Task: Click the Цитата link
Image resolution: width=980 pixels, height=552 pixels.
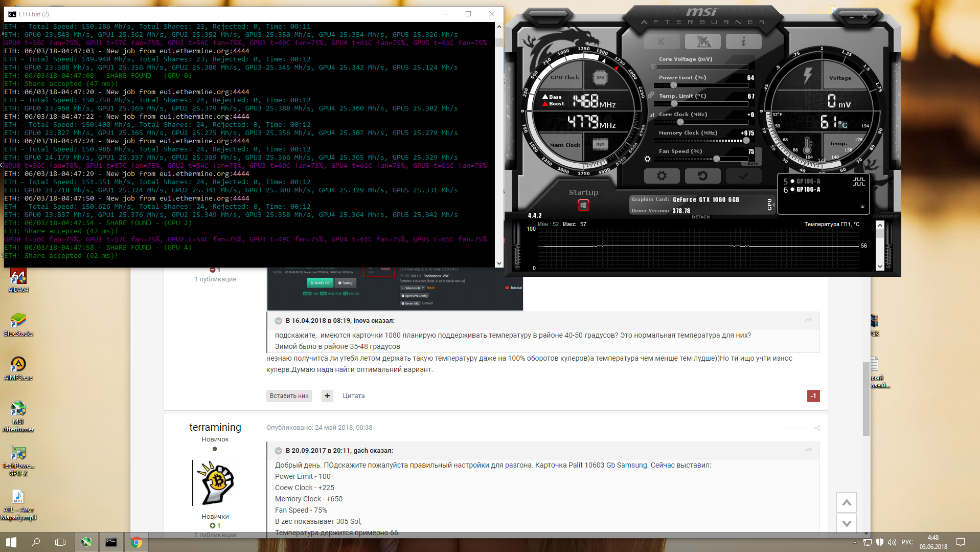Action: (354, 396)
